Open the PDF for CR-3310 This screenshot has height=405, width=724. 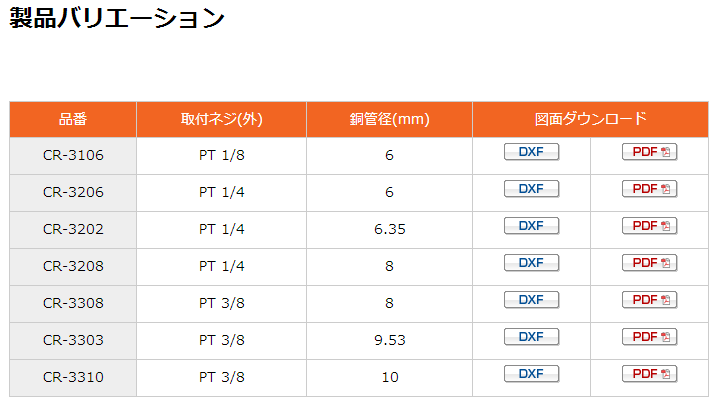coord(649,374)
